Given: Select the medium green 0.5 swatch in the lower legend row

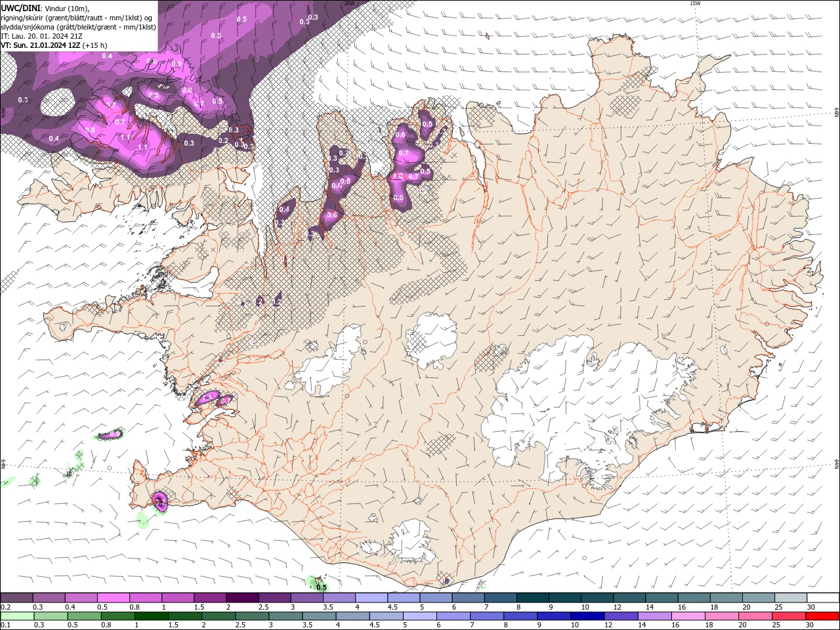Looking at the screenshot, I should click(84, 616).
